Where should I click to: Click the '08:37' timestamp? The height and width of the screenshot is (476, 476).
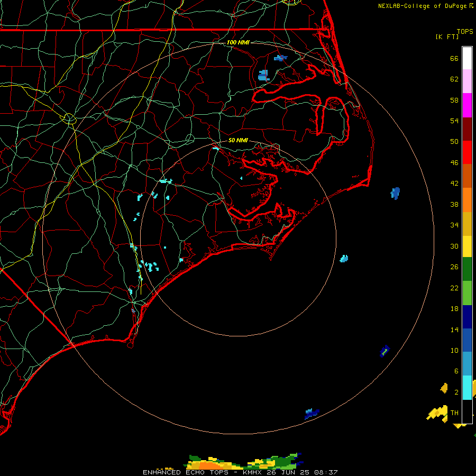click(325, 472)
